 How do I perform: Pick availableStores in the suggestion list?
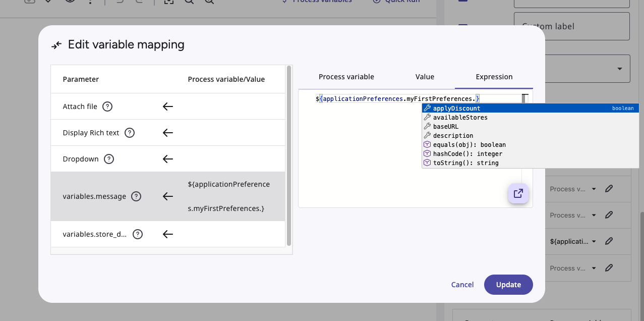pyautogui.click(x=531, y=118)
